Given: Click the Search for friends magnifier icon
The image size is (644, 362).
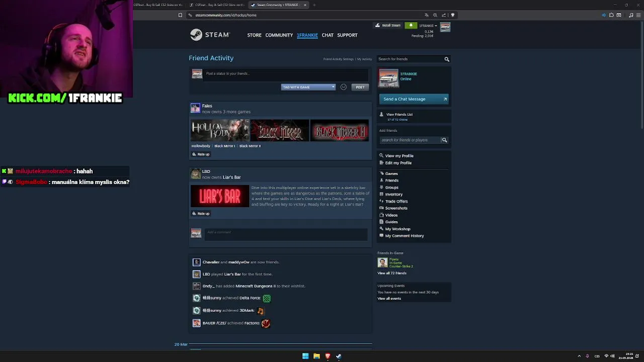Looking at the screenshot, I should coord(446,59).
